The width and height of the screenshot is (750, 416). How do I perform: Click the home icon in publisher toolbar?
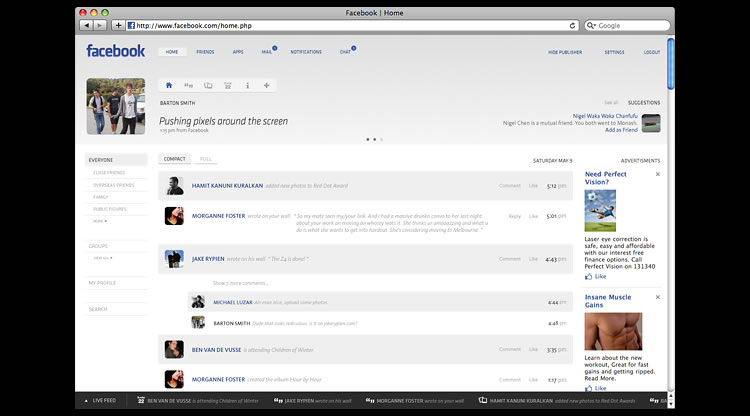(x=169, y=85)
